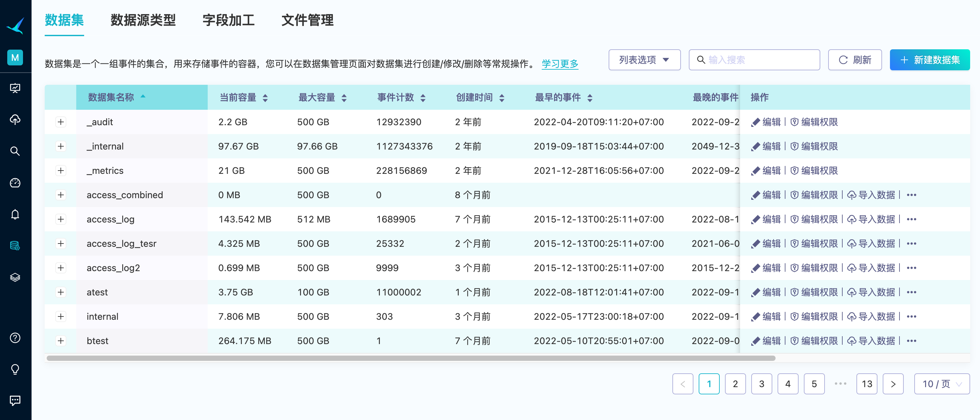Open the chat feedback icon
Viewport: 980px width, 420px height.
click(15, 401)
